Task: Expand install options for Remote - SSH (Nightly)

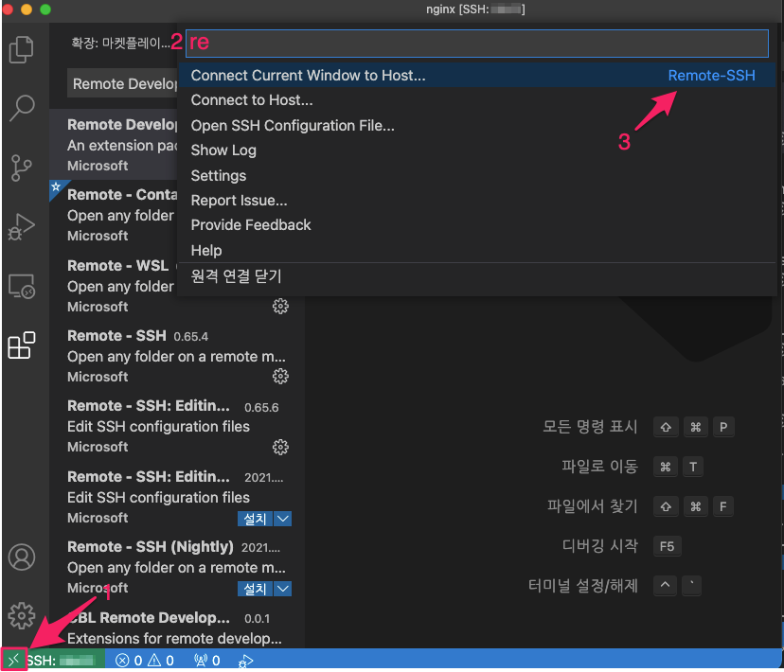Action: (283, 589)
